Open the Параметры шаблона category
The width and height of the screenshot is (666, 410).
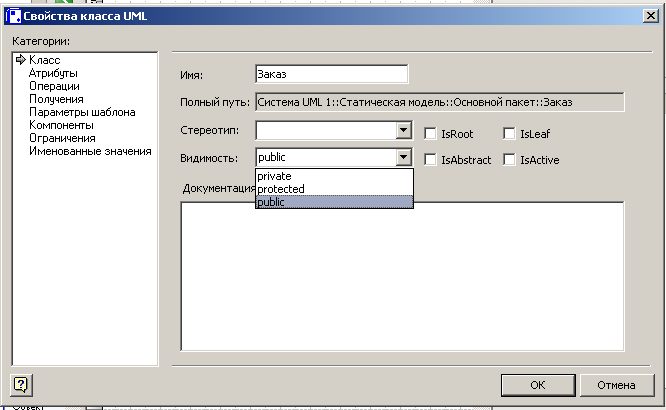pyautogui.click(x=82, y=112)
